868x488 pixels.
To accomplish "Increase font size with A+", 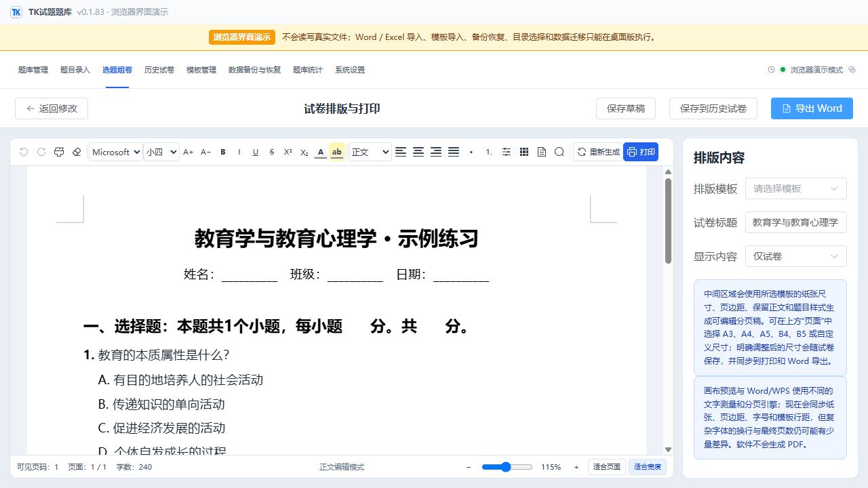I will [189, 152].
